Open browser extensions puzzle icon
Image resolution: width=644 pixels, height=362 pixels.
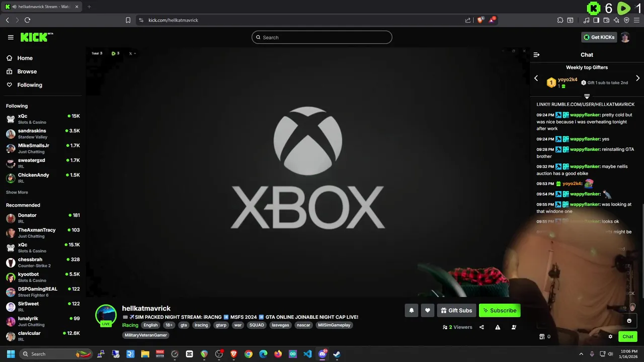click(x=560, y=20)
